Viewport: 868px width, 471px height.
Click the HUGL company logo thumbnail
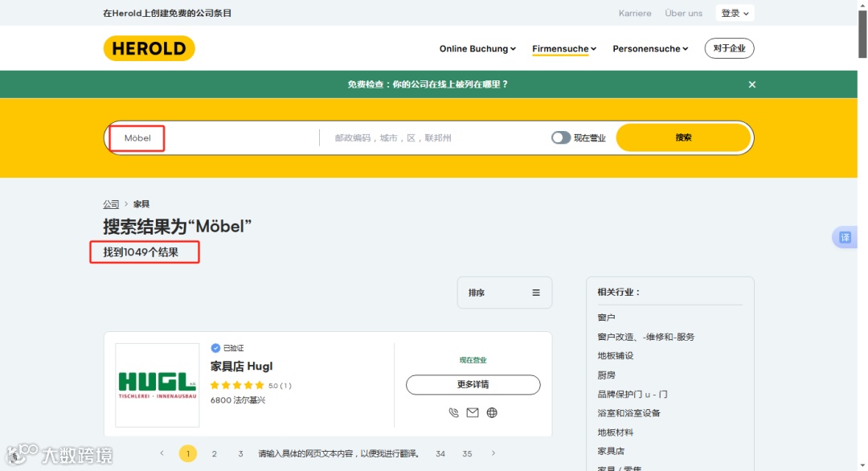coord(158,385)
